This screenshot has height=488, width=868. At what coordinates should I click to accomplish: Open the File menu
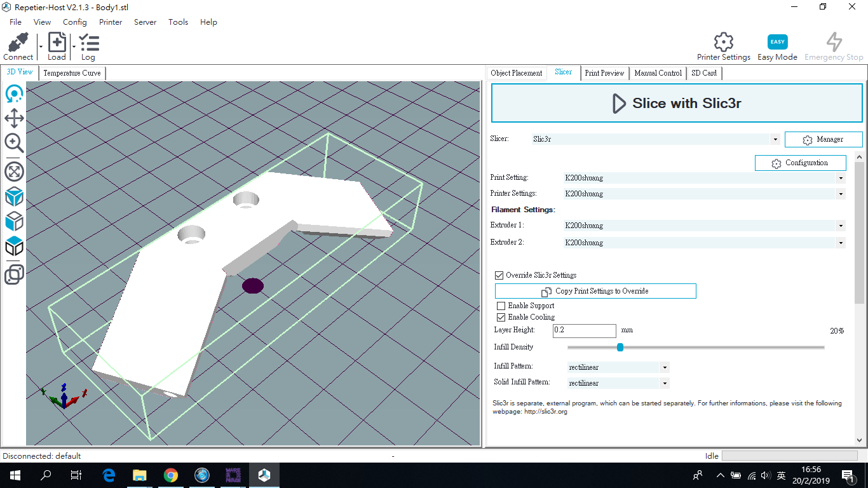point(15,22)
